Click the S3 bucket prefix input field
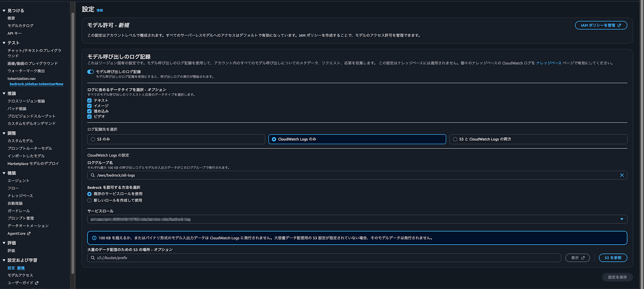 tap(324, 258)
